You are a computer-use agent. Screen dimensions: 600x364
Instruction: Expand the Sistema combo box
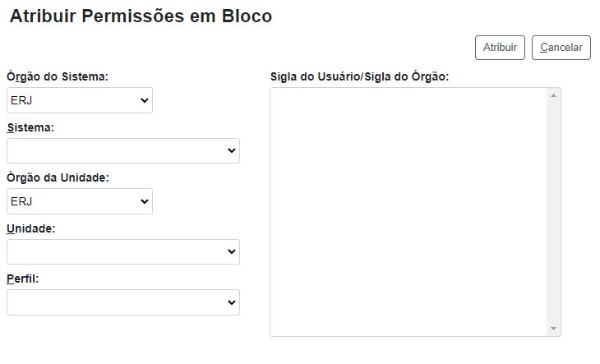(122, 151)
